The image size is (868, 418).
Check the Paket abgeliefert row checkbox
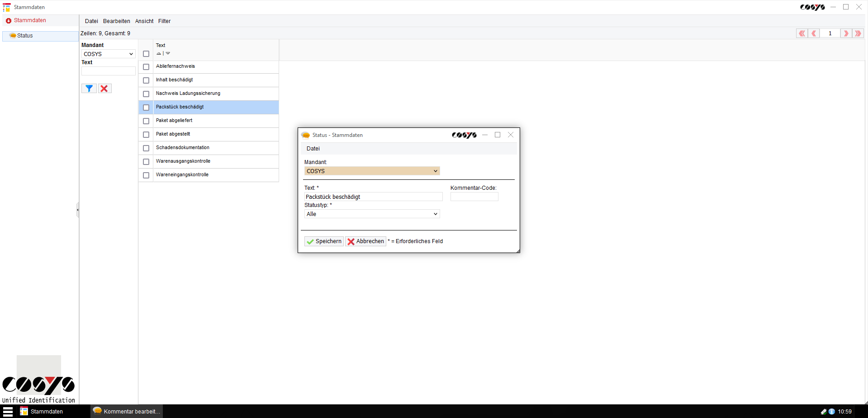tap(146, 121)
